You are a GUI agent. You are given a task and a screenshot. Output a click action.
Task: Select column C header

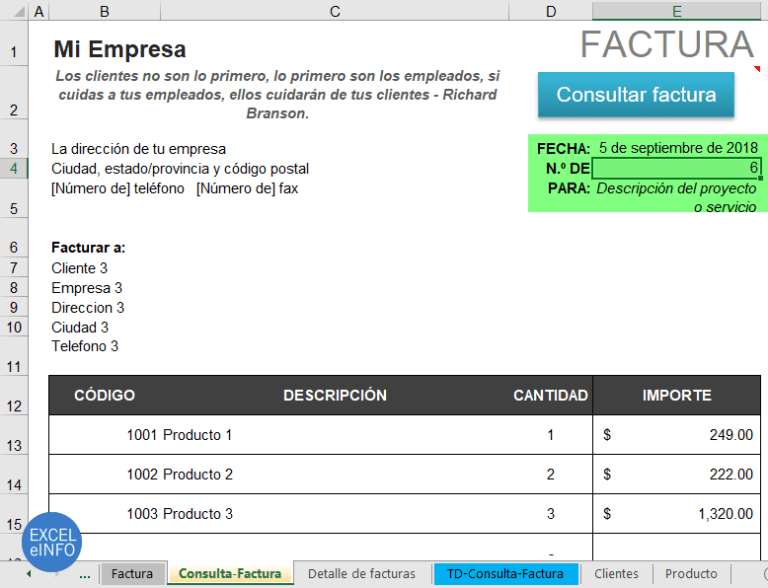point(334,11)
